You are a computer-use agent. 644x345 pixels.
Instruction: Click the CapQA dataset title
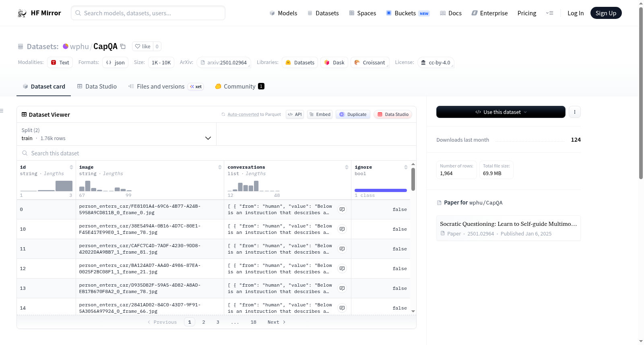[105, 47]
